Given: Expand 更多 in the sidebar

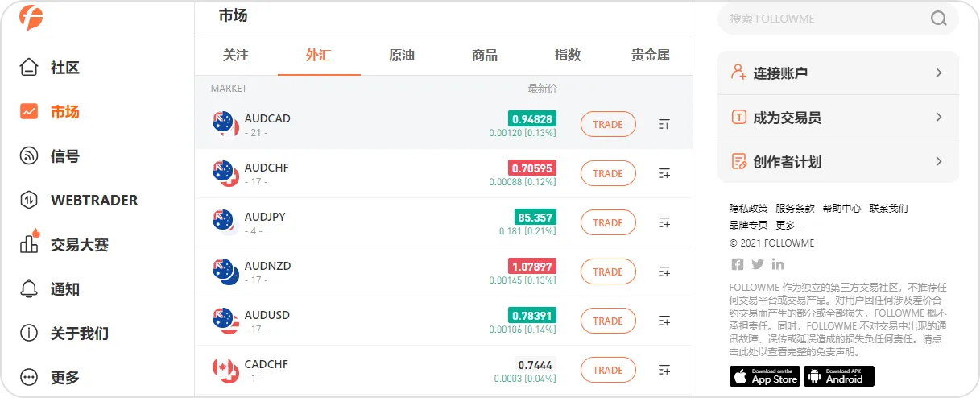Looking at the screenshot, I should [x=50, y=377].
